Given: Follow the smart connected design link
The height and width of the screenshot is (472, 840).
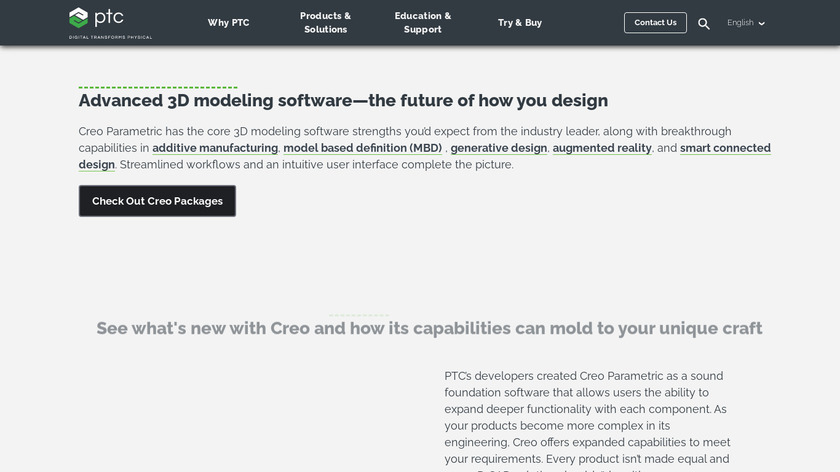Looking at the screenshot, I should click(x=725, y=148).
